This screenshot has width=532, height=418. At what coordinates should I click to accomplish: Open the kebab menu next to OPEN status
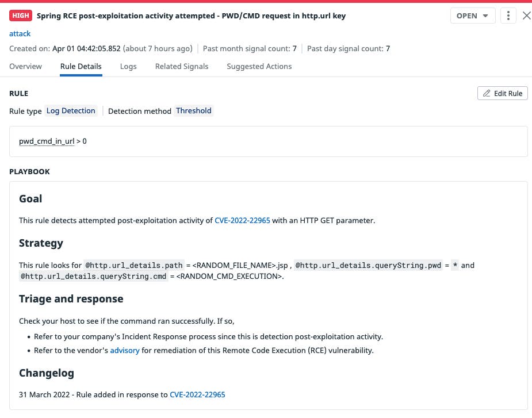pos(508,16)
